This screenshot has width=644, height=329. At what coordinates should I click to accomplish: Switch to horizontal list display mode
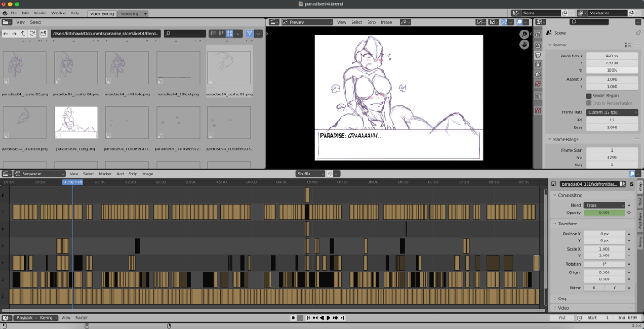coord(221,34)
